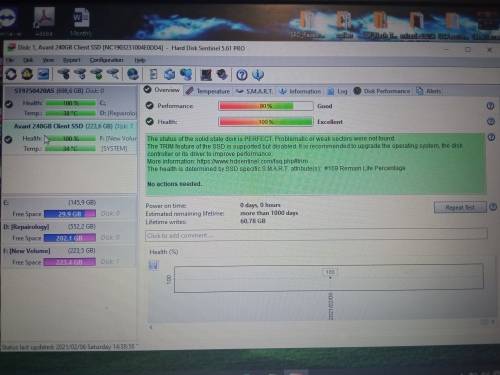Click the left scroll arrow below the Health graph
The width and height of the screenshot is (500, 375).
[x=151, y=327]
